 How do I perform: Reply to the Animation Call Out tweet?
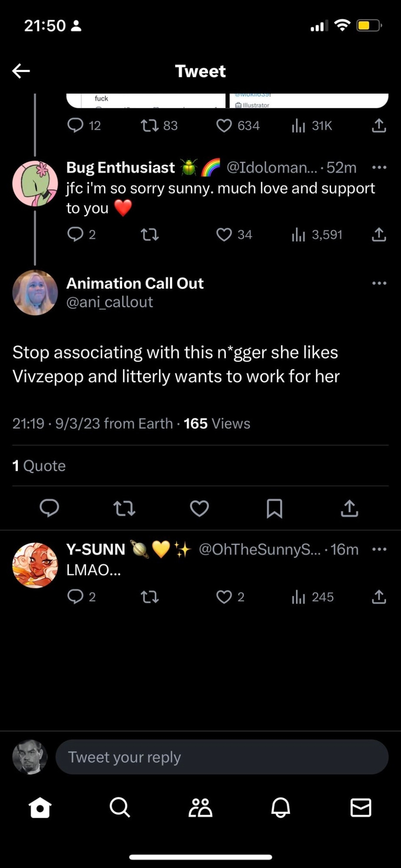[49, 508]
